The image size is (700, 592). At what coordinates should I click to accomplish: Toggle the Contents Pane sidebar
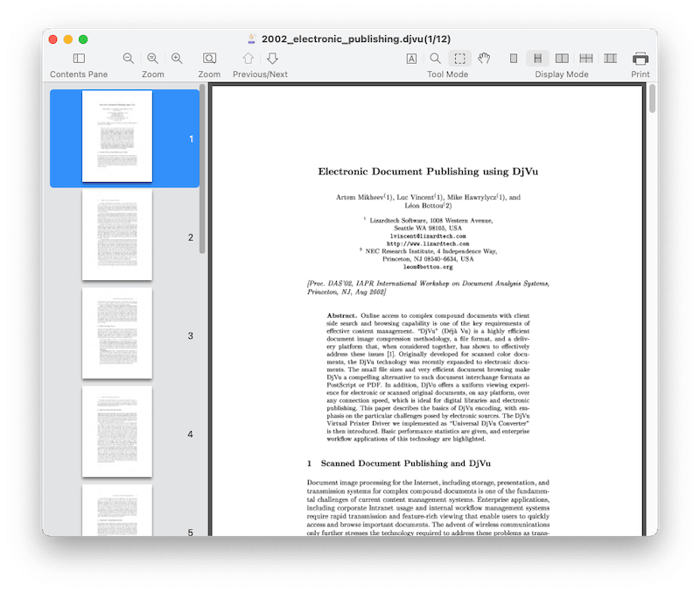(x=79, y=59)
